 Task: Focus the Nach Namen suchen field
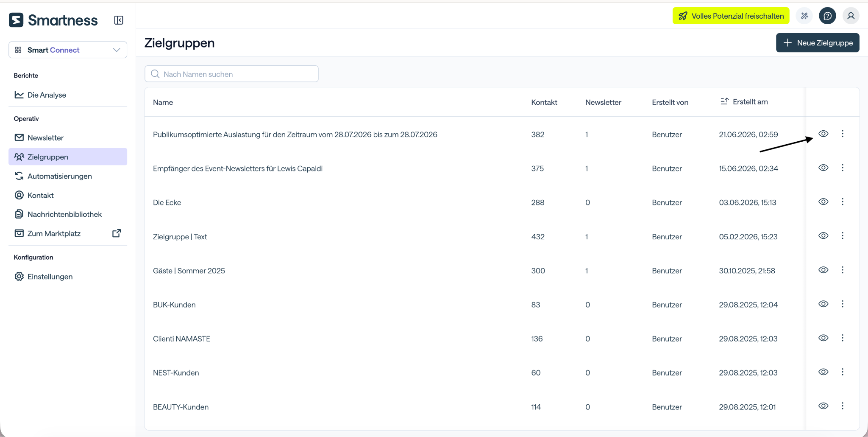click(231, 74)
